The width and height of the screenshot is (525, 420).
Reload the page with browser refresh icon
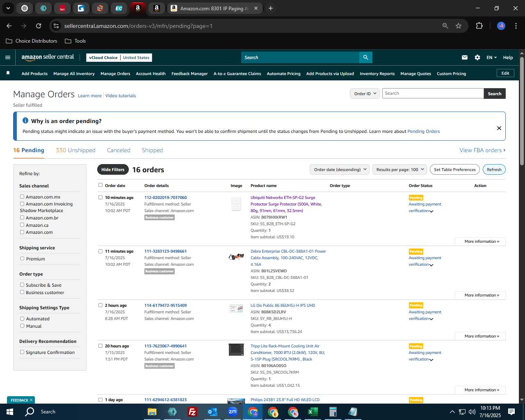39,26
